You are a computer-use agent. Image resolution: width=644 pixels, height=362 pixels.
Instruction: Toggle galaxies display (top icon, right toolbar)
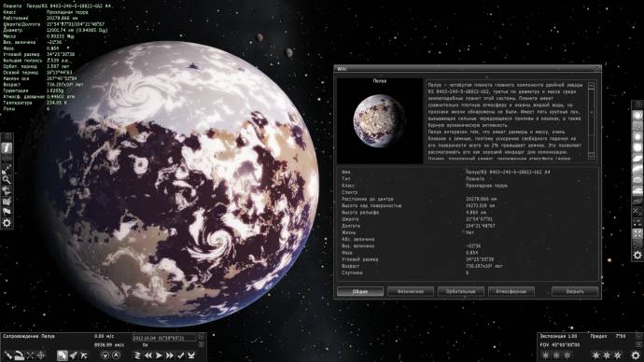tap(637, 116)
